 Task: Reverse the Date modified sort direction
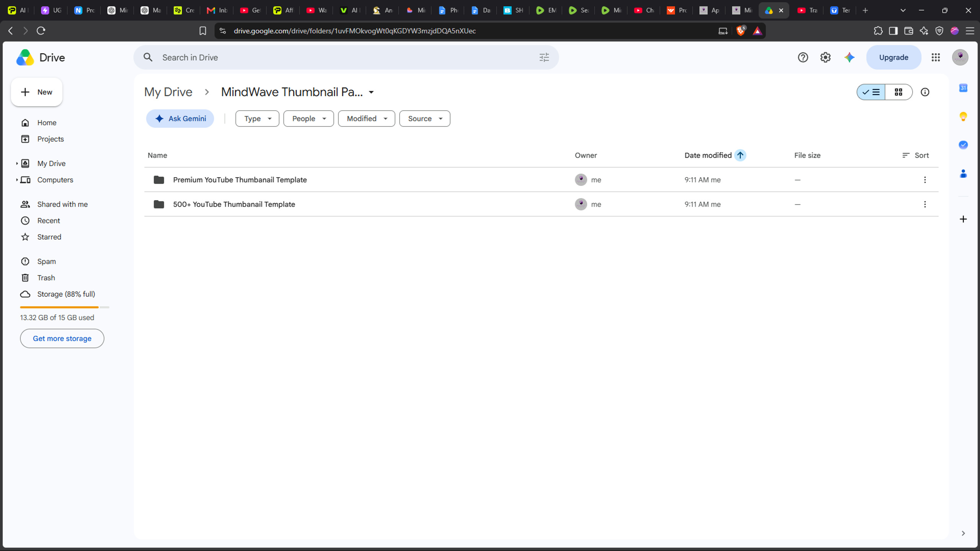coord(740,155)
